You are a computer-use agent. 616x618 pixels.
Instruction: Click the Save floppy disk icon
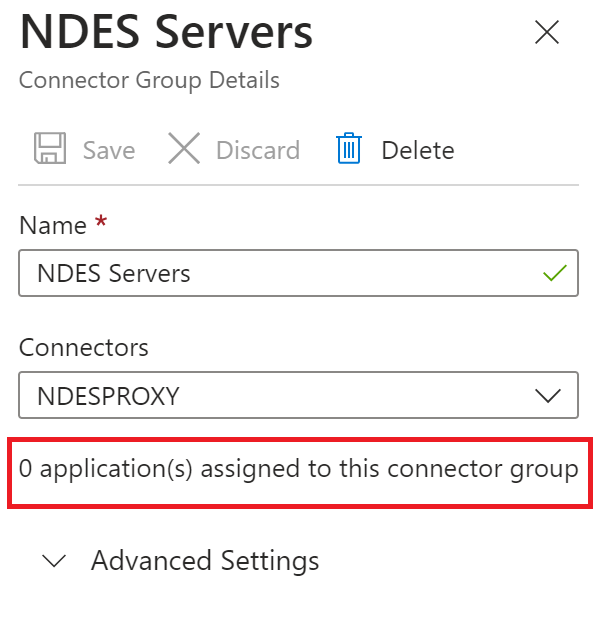(x=50, y=148)
